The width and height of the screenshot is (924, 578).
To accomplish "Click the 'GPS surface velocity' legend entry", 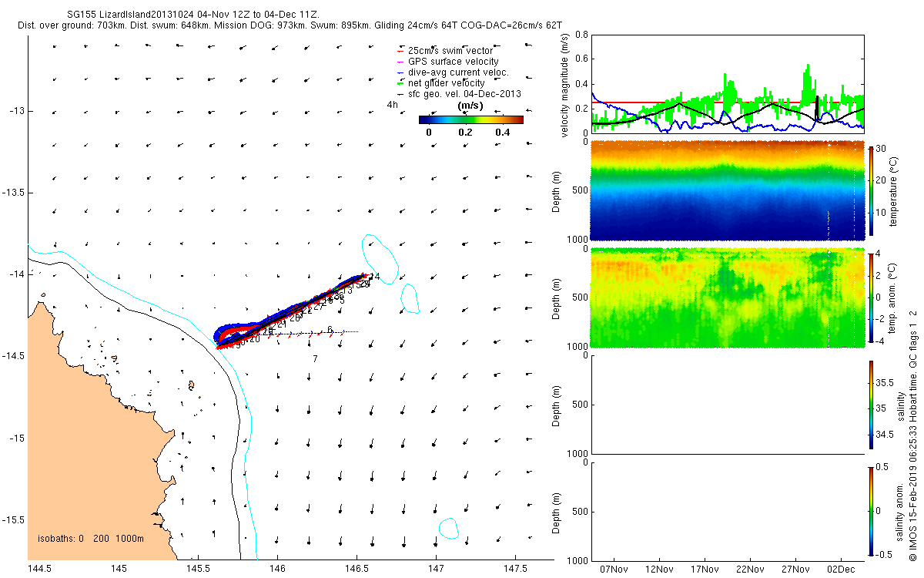I will coord(454,62).
